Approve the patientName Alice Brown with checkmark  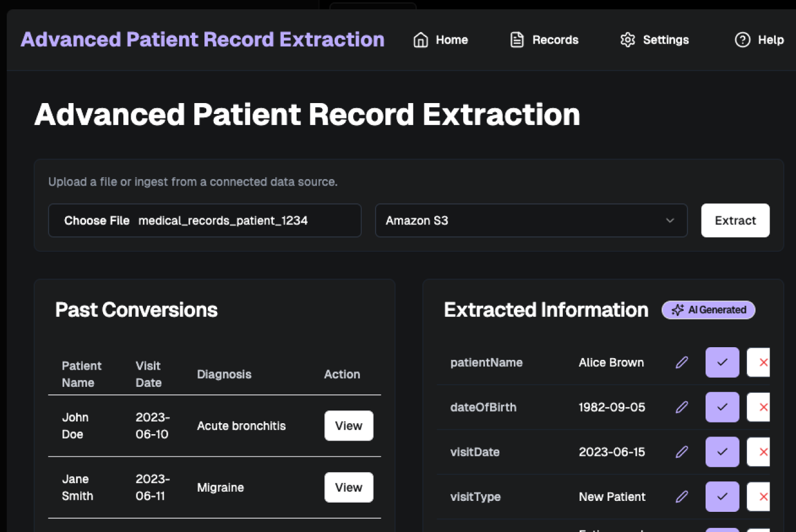coord(722,362)
